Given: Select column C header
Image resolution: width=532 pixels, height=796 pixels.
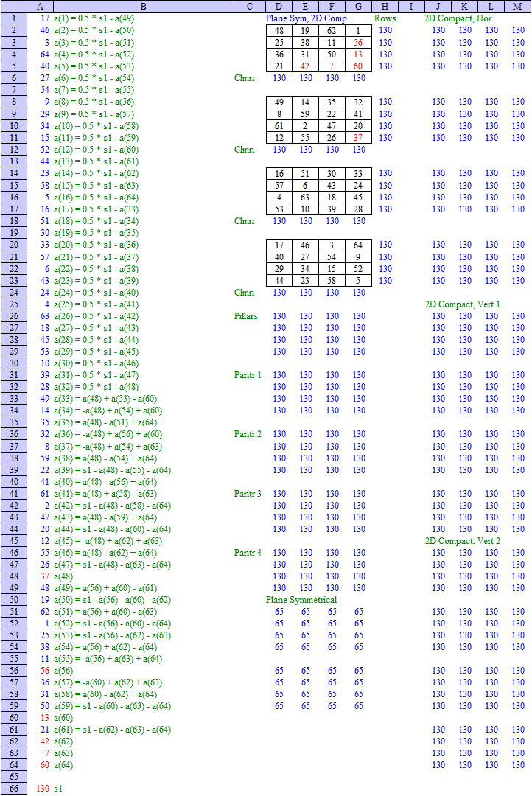Looking at the screenshot, I should [249, 6].
